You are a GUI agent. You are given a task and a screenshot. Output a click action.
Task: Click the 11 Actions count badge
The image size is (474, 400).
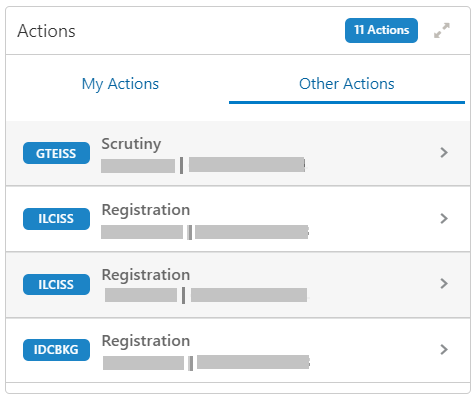point(381,30)
